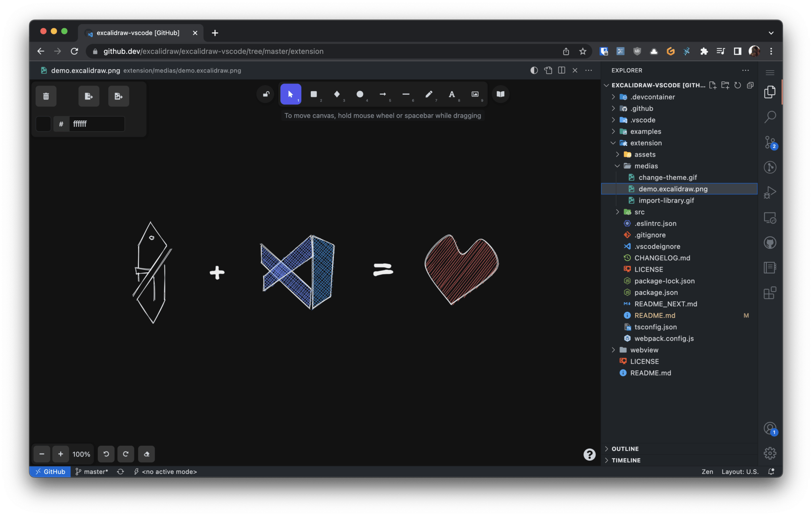812x516 pixels.
Task: Open the Explorer more actions menu
Action: point(746,70)
